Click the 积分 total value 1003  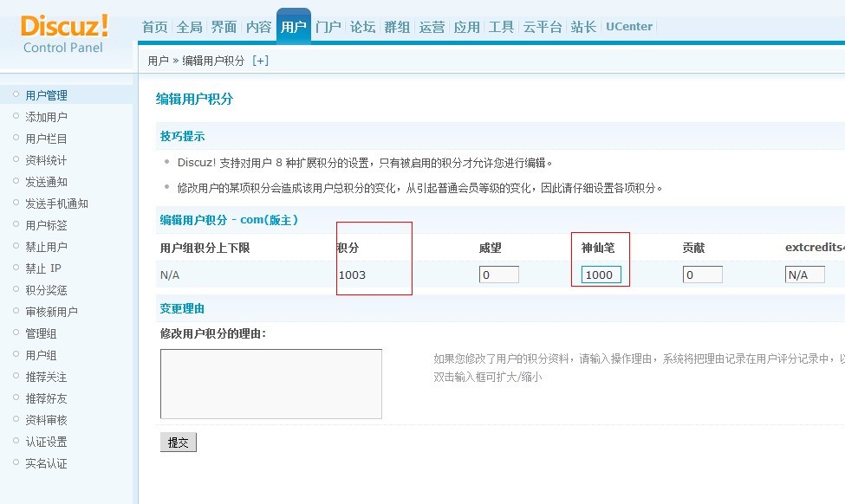(x=352, y=275)
